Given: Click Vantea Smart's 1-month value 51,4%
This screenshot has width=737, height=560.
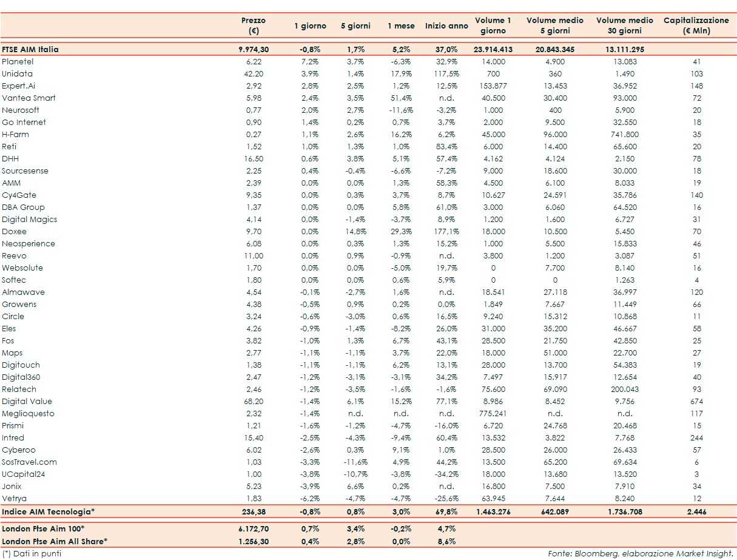Looking at the screenshot, I should coord(402,98).
